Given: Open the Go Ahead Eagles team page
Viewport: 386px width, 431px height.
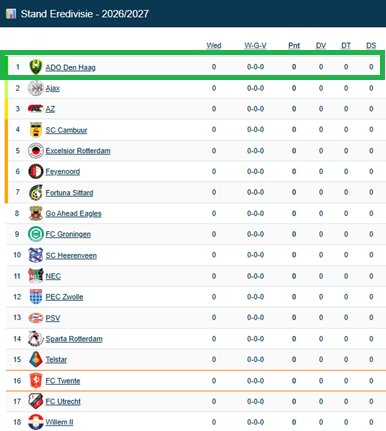Looking at the screenshot, I should [73, 214].
